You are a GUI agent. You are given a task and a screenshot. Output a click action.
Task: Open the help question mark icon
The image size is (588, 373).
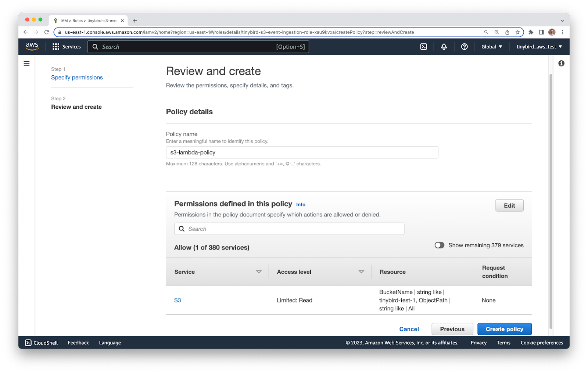pyautogui.click(x=464, y=47)
